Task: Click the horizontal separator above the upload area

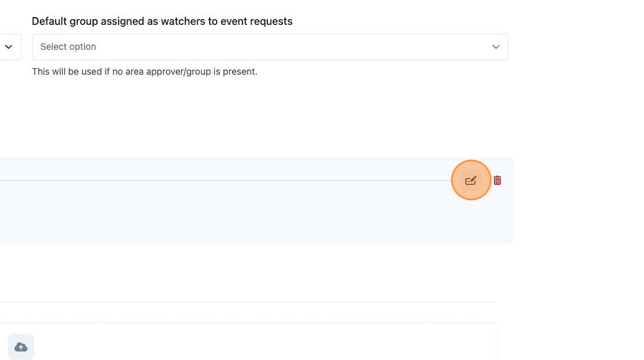Action: 248,302
